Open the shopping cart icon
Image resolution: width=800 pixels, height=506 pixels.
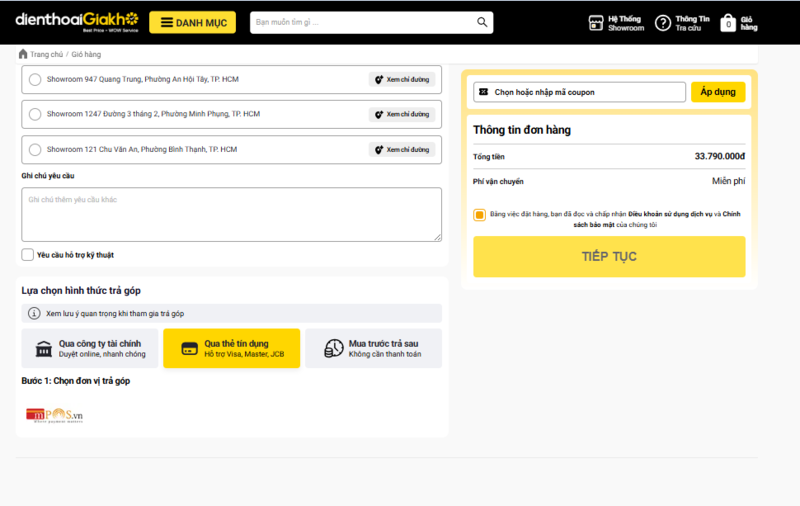[728, 23]
